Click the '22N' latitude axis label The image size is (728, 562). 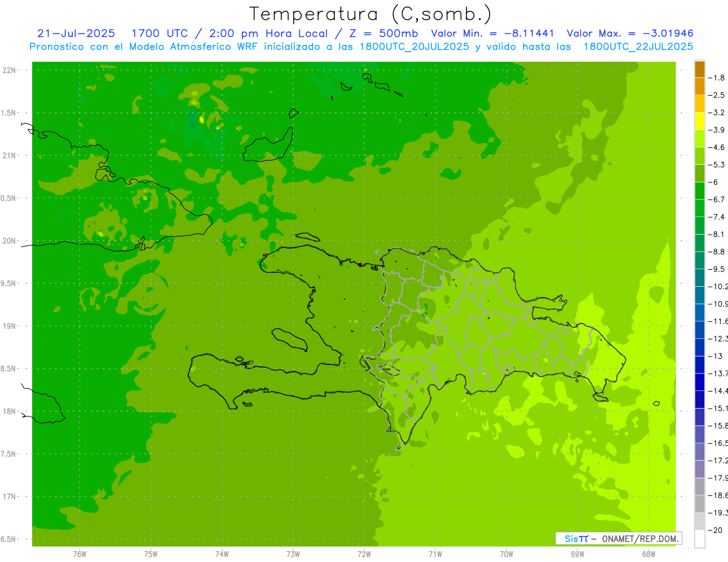point(9,70)
